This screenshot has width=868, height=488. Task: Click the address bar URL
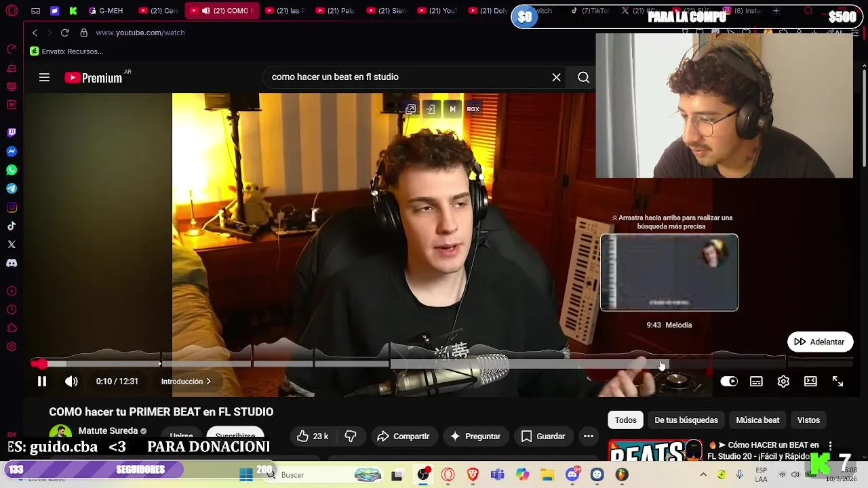(x=140, y=33)
